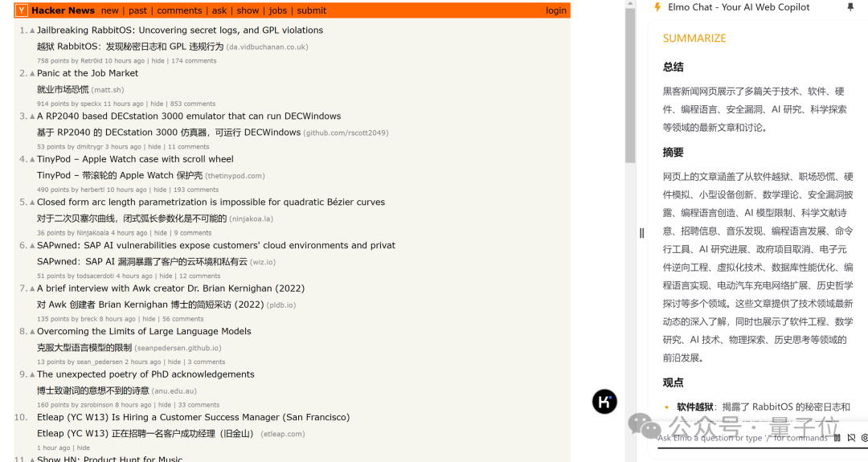This screenshot has width=868, height=462.
Task: Hide the Overcoming Limits of LLMs story
Action: coord(174,362)
